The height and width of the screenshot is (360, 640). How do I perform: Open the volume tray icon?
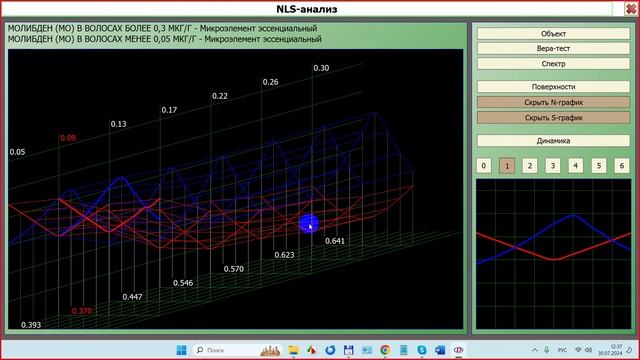[x=588, y=350]
